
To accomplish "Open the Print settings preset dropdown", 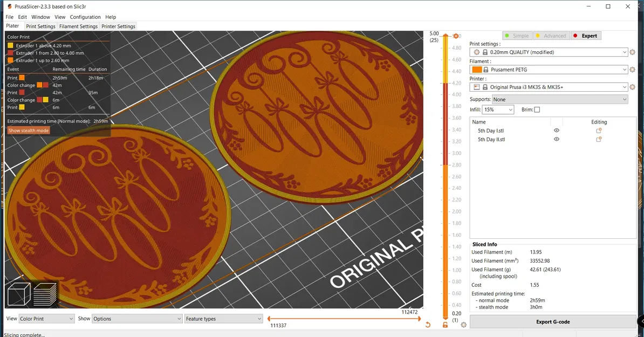I will [x=549, y=52].
